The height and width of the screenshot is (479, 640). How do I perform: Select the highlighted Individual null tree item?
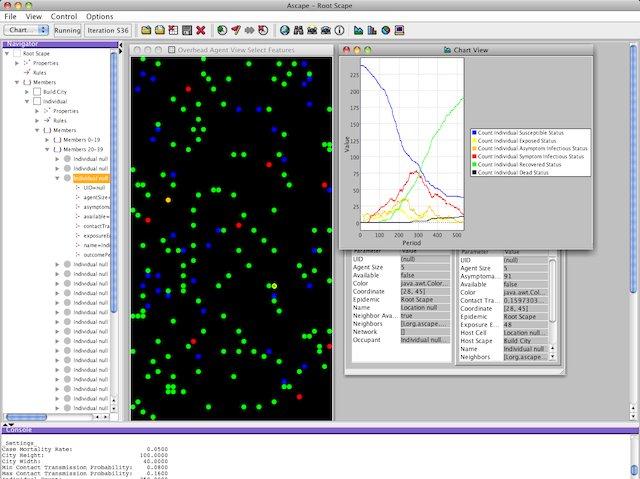point(92,178)
